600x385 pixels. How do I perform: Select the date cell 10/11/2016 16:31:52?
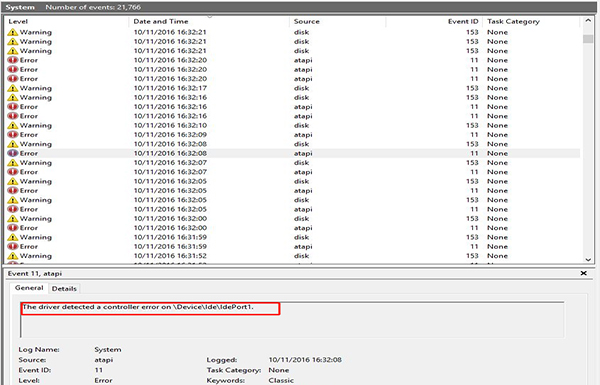pos(170,256)
